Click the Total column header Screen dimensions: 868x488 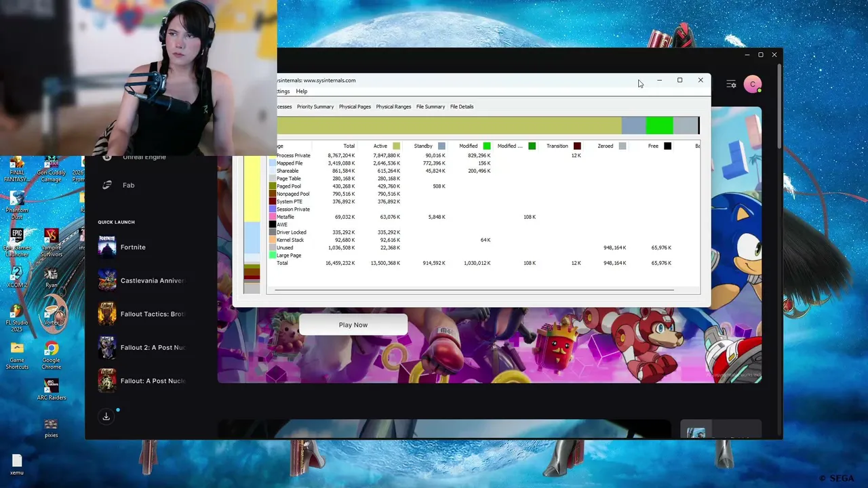[x=349, y=146]
